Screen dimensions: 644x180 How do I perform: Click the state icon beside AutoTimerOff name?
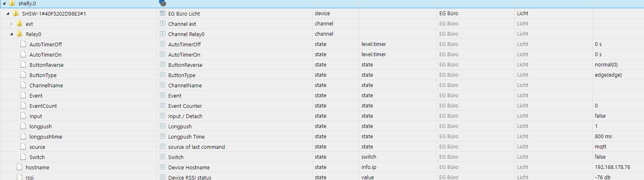(163, 44)
